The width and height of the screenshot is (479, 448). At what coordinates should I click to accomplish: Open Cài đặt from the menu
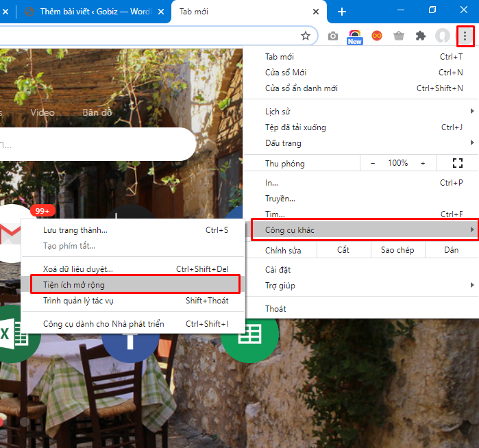278,269
